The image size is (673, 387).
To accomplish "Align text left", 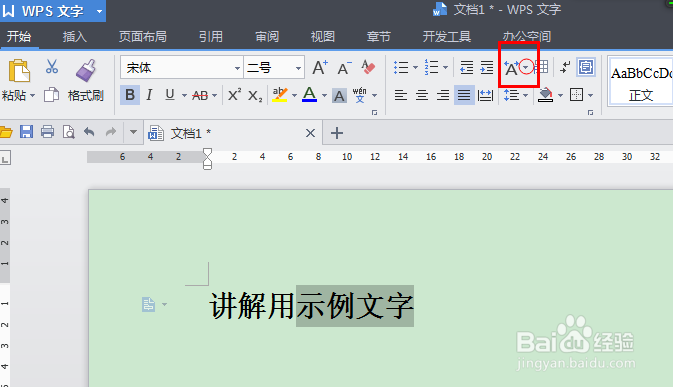I will tap(400, 95).
